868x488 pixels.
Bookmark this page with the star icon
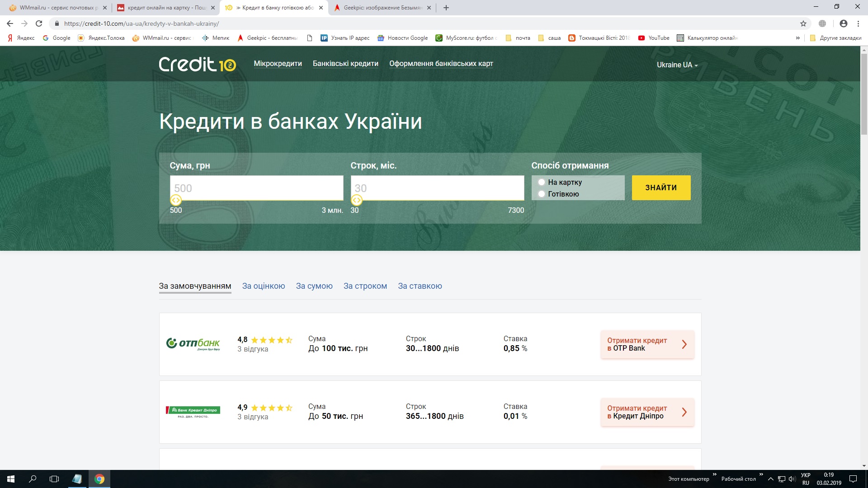[x=803, y=23]
